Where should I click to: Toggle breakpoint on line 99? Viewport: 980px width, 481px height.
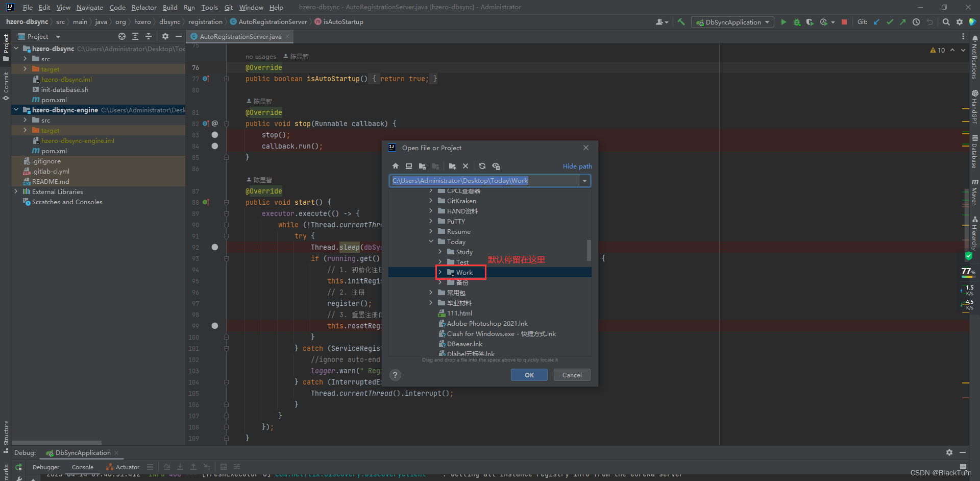215,326
